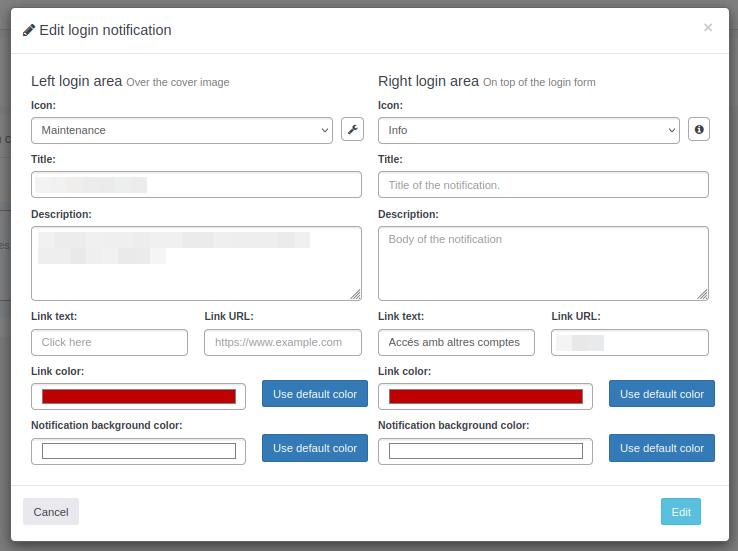
Task: Focus the right Description text area
Action: pos(543,263)
